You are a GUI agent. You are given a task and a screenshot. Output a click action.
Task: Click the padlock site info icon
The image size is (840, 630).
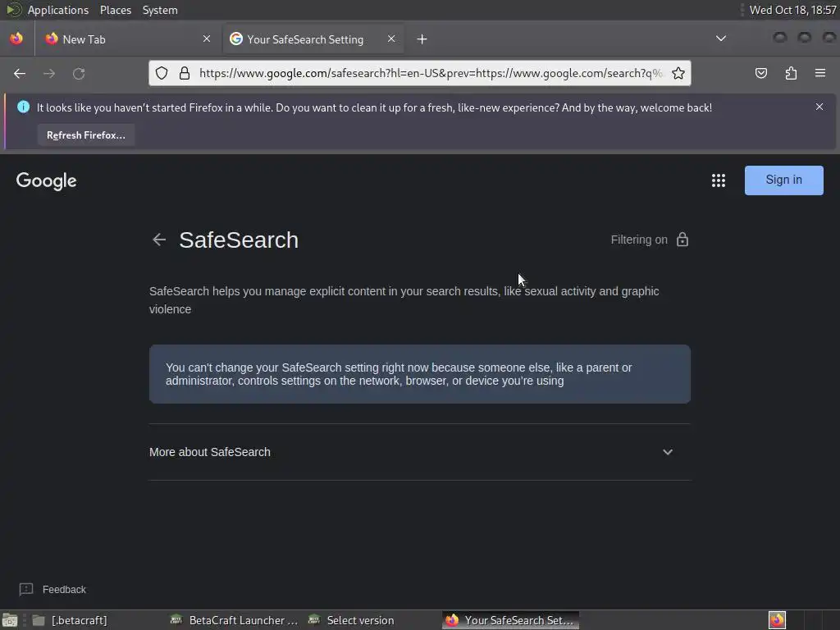click(185, 73)
